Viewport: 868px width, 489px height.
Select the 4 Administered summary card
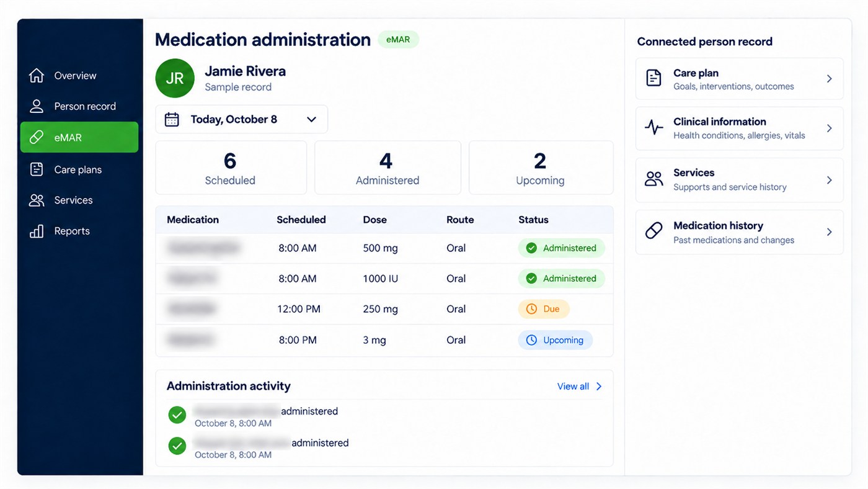(x=387, y=168)
